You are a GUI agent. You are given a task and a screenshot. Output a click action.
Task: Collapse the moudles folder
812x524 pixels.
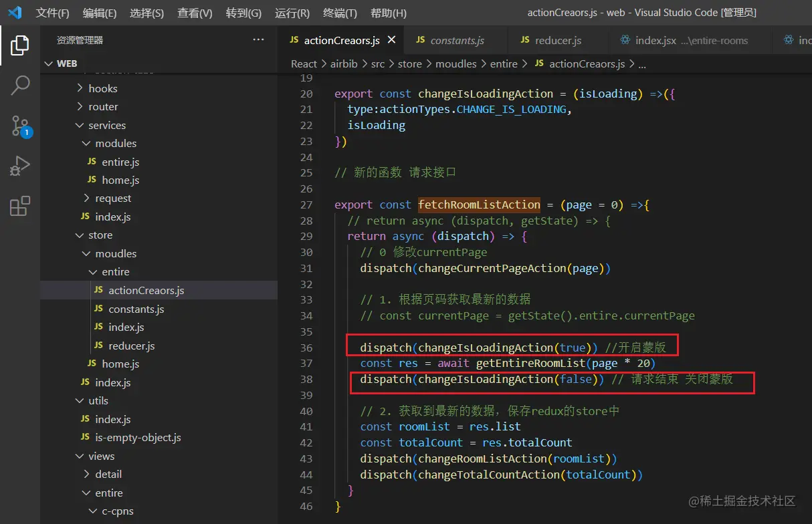[159, 253]
